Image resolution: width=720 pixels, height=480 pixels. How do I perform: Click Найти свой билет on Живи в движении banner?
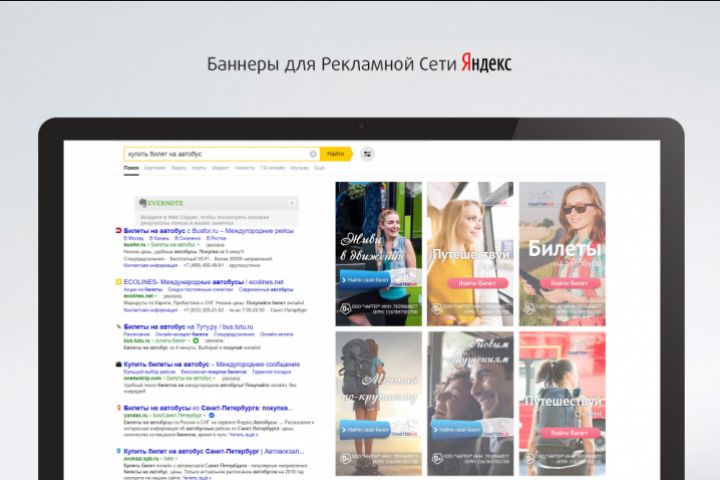point(366,279)
